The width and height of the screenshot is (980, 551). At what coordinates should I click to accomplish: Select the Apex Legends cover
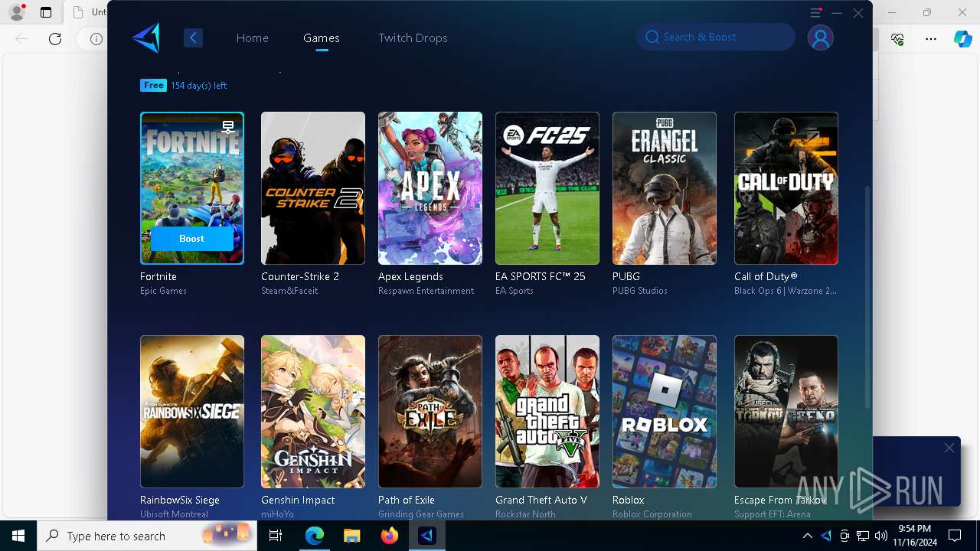(x=430, y=188)
